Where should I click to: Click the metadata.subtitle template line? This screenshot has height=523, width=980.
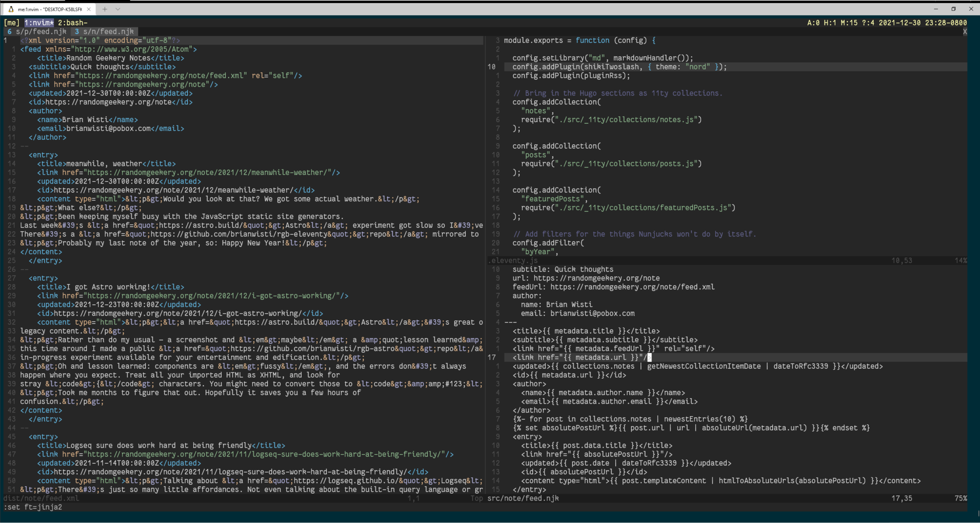(605, 340)
